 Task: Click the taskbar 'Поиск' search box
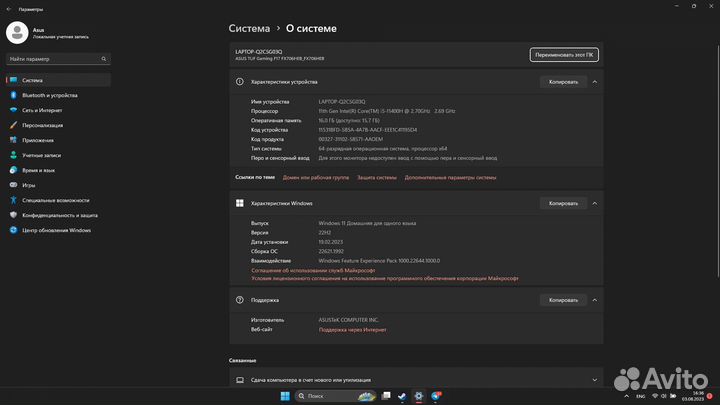point(336,396)
